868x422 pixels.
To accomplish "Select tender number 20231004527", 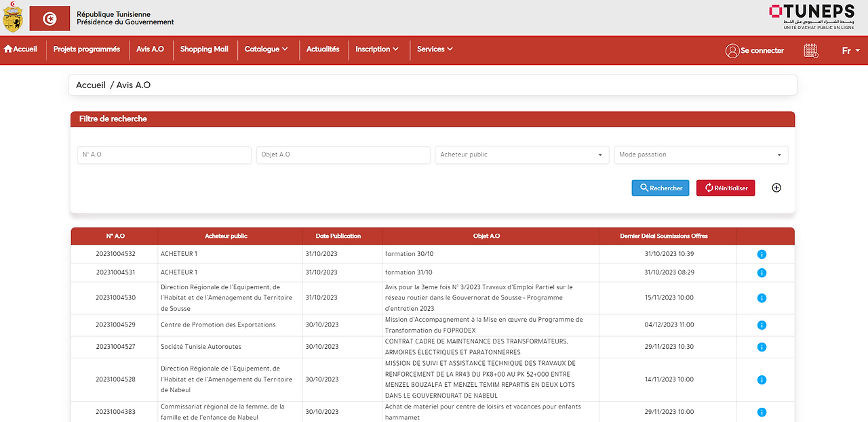I will pyautogui.click(x=115, y=347).
